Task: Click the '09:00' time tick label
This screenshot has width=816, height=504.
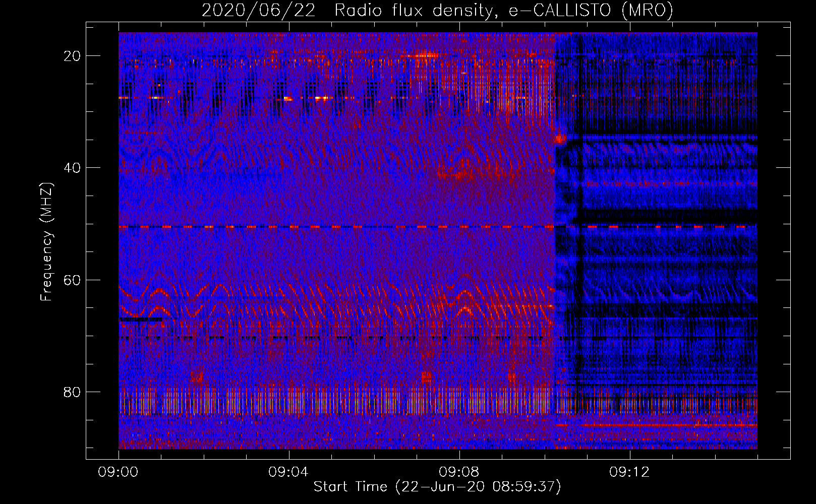Action: (119, 472)
